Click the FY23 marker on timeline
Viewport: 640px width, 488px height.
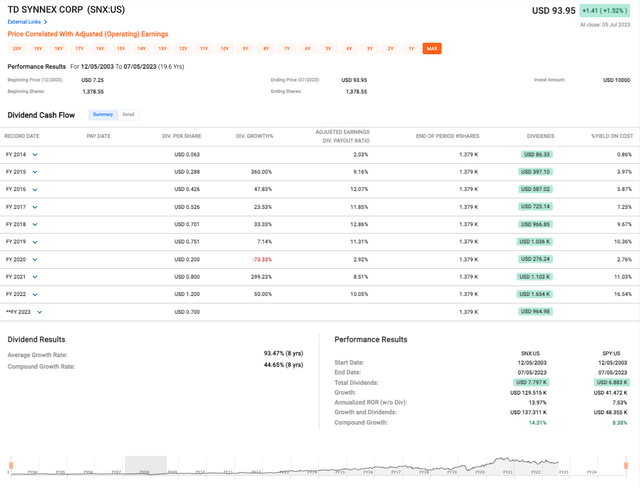563,472
